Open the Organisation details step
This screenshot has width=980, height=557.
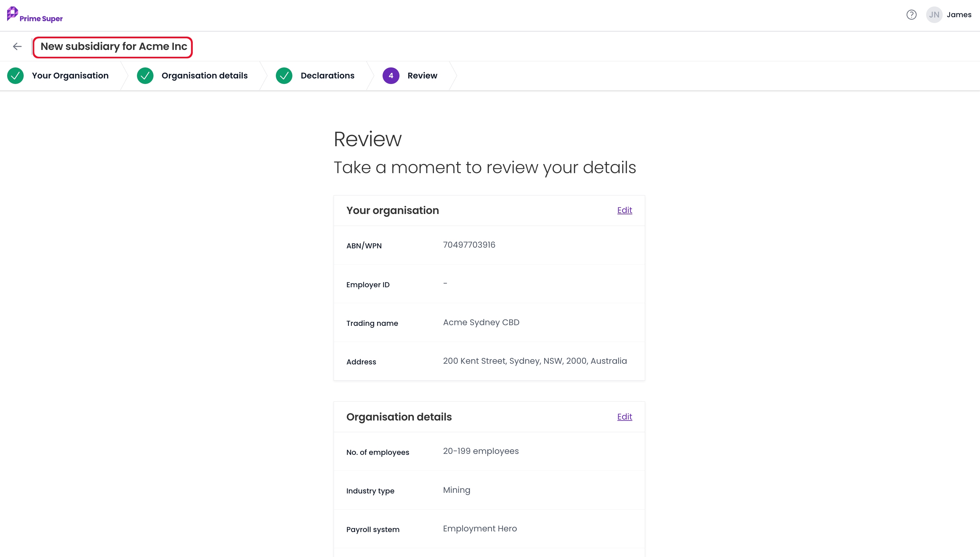click(x=204, y=76)
